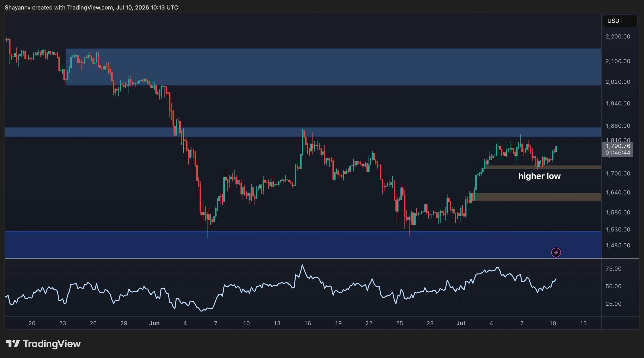
Task: Click the '20' date axis label
Action: coord(32,323)
